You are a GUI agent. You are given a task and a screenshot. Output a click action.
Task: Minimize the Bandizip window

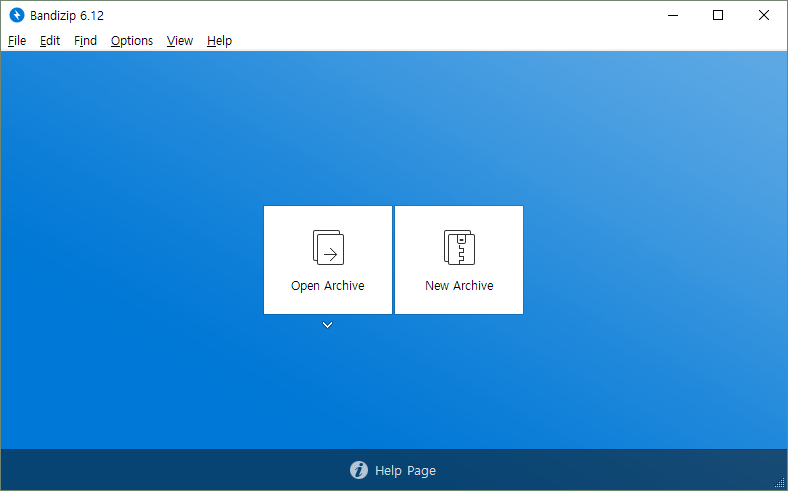click(x=671, y=15)
